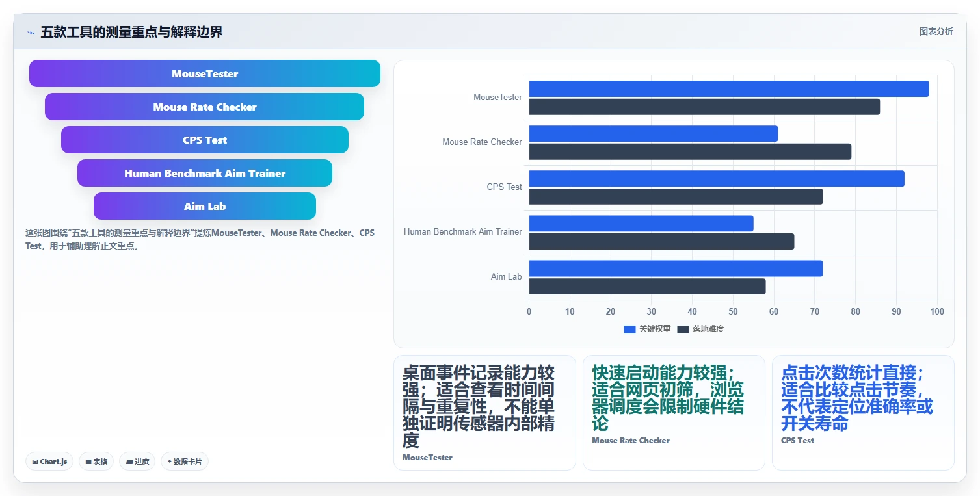Click the MouseTester y-axis label
The image size is (980, 496).
(497, 98)
